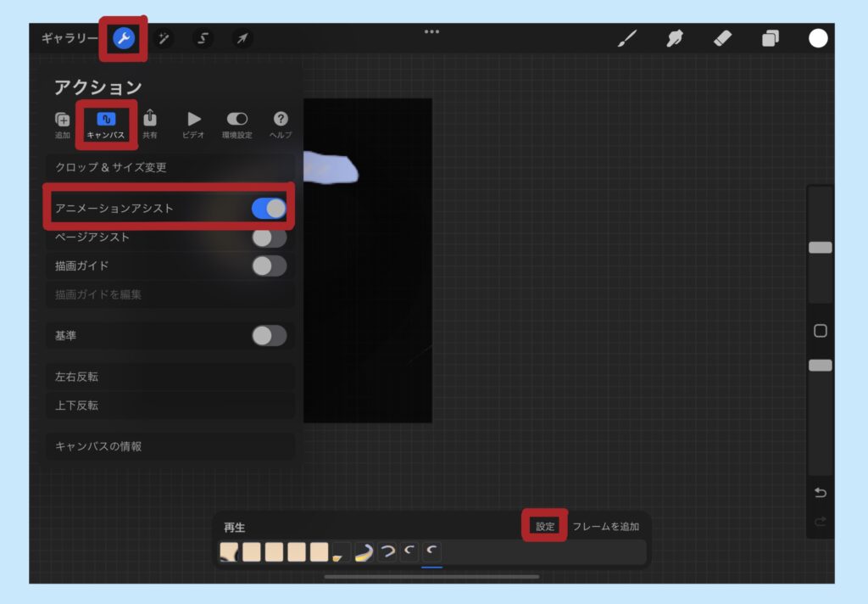Viewport: 868px width, 604px height.
Task: Toggle アニメーションアシスト switch off
Action: pyautogui.click(x=269, y=209)
